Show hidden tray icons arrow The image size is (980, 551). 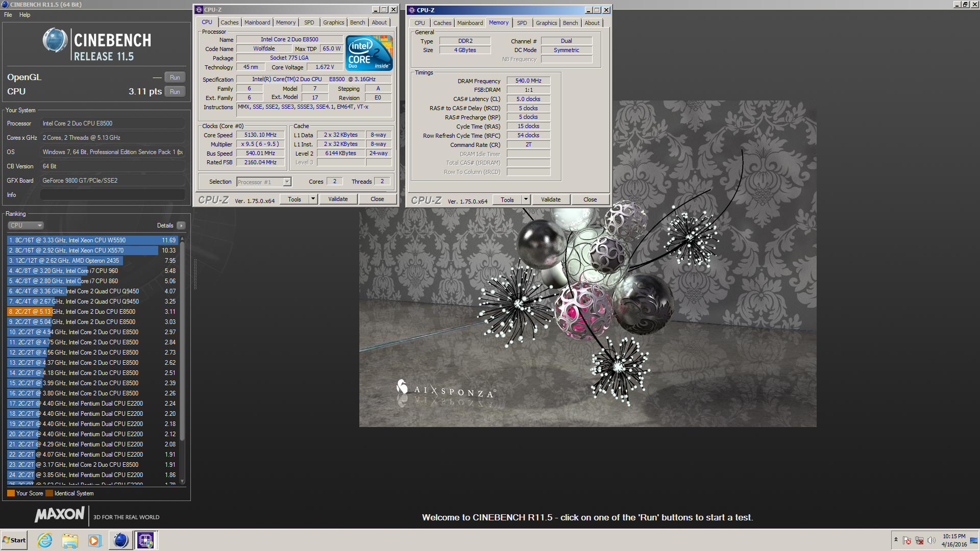[896, 540]
